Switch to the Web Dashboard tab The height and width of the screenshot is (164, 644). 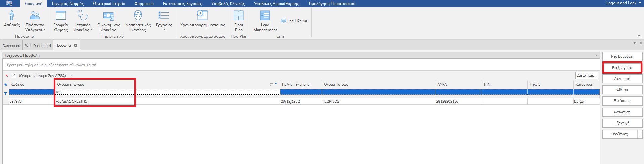tap(38, 46)
